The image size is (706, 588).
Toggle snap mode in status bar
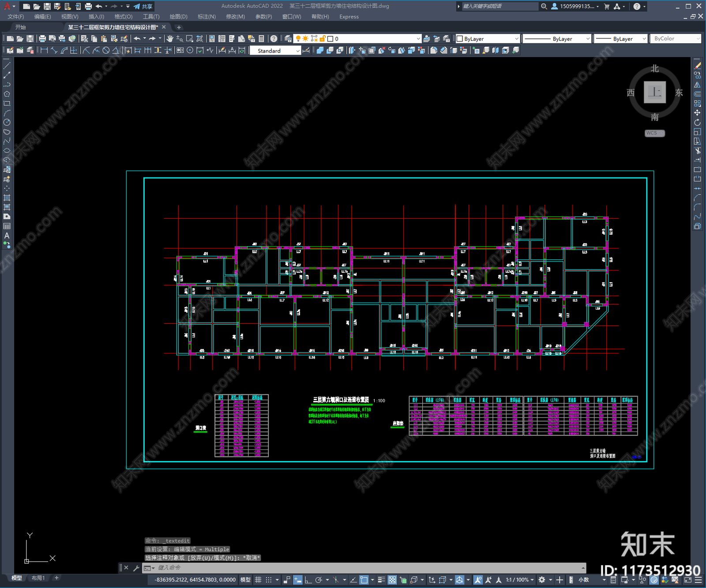point(268,580)
